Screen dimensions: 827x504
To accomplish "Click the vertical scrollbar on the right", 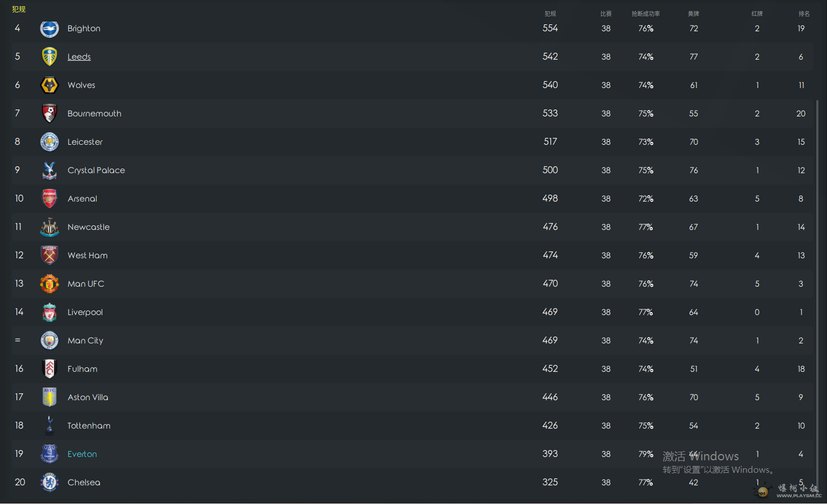I will click(x=817, y=284).
